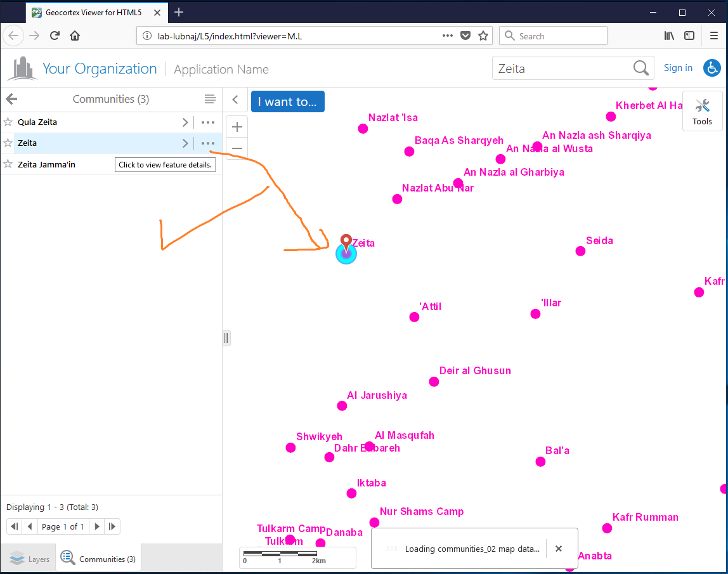728x574 pixels.
Task: Reload the current page
Action: point(55,36)
